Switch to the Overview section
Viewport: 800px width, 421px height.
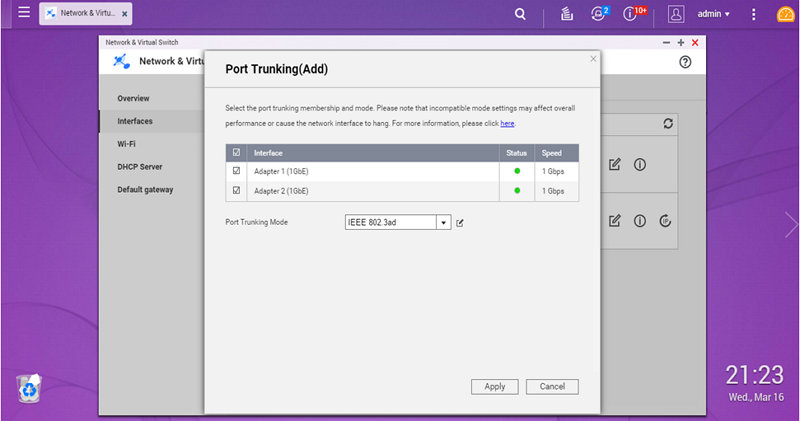click(x=133, y=98)
